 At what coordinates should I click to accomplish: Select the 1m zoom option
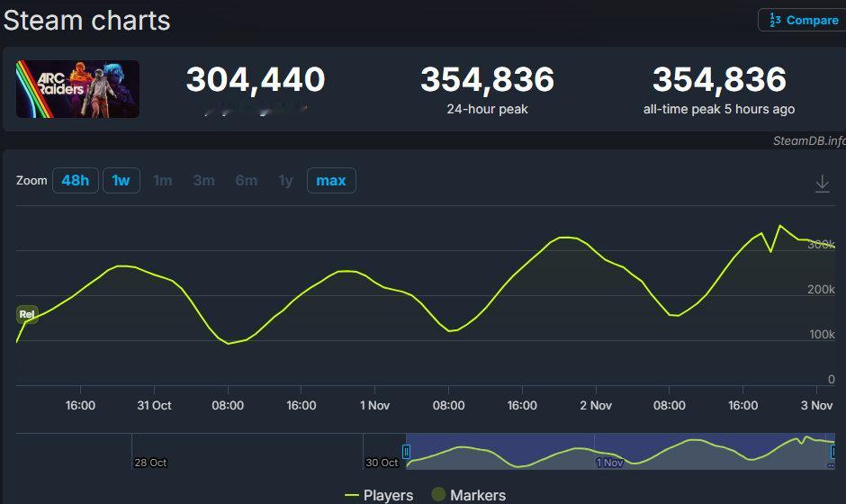[x=162, y=180]
